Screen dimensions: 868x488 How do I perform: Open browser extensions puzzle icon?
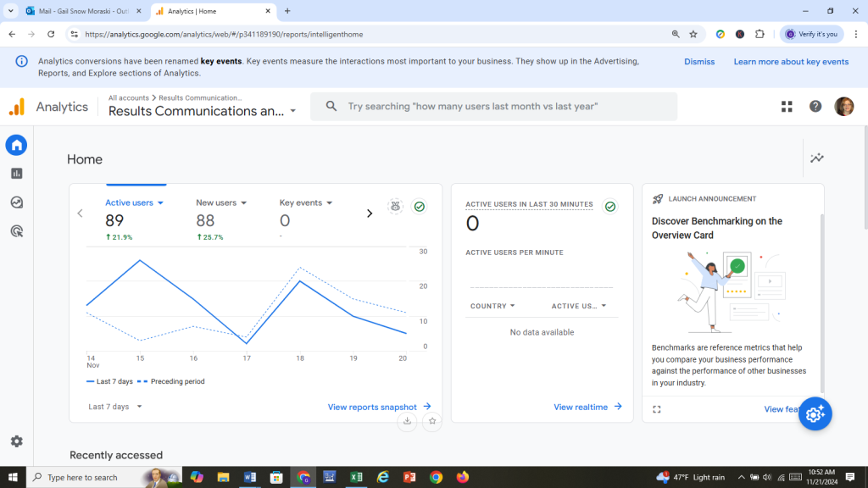[x=759, y=34]
